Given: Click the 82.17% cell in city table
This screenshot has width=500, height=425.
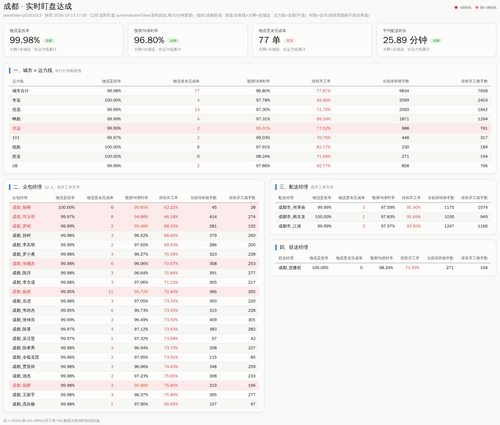Looking at the screenshot, I should point(323,147).
